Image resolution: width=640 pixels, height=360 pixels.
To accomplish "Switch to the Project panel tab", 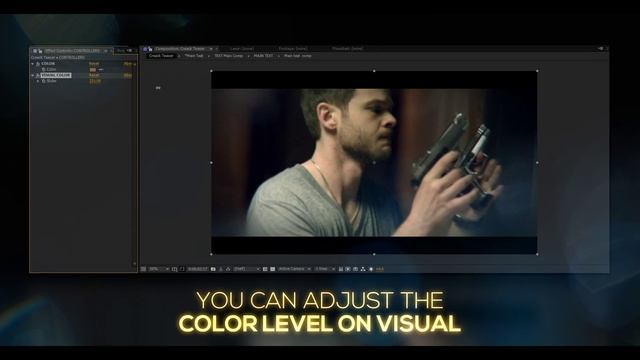I will click(121, 51).
